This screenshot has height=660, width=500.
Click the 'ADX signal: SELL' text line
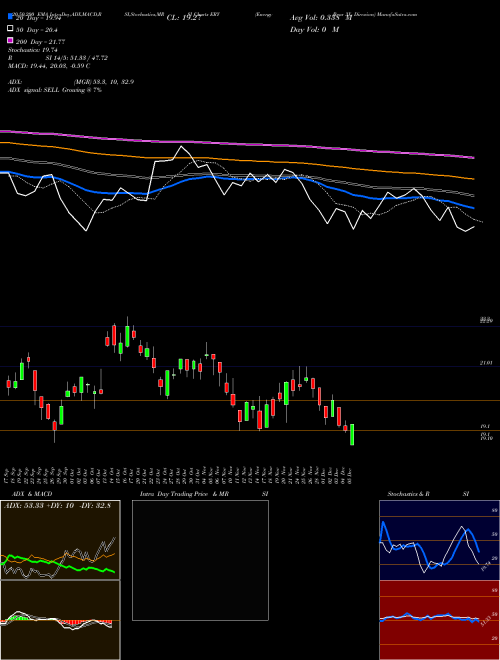click(55, 90)
